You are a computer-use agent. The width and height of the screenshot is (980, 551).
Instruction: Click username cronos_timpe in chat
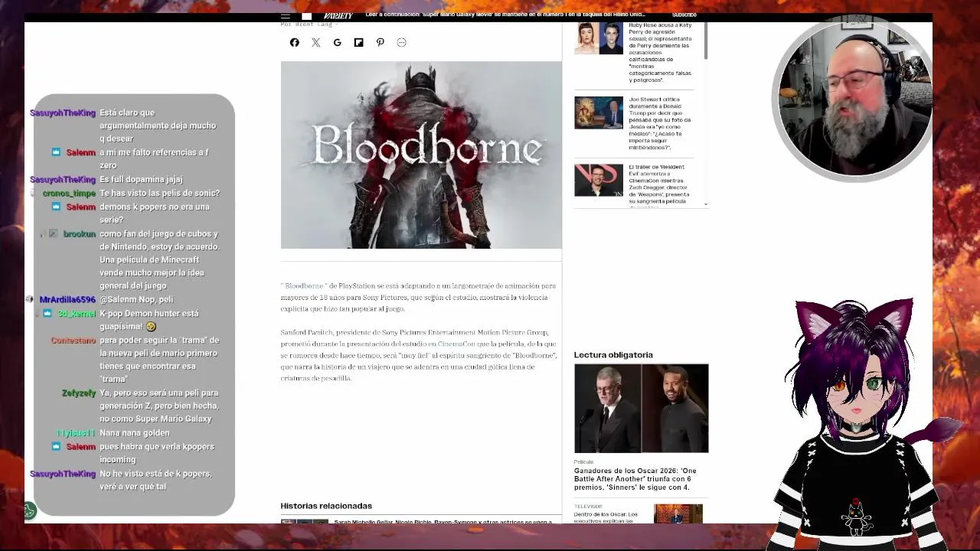[x=69, y=193]
